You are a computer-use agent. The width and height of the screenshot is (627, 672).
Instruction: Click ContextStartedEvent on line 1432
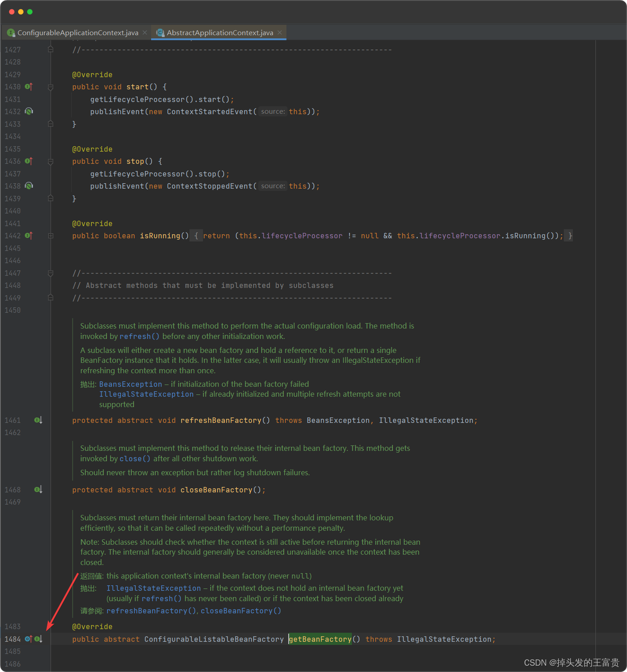(x=209, y=111)
